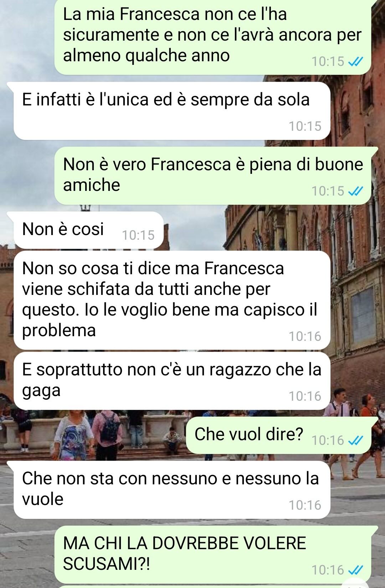Tap the word 'SCUSAMI?!' in the last message
The image size is (385, 588).
[x=107, y=564]
